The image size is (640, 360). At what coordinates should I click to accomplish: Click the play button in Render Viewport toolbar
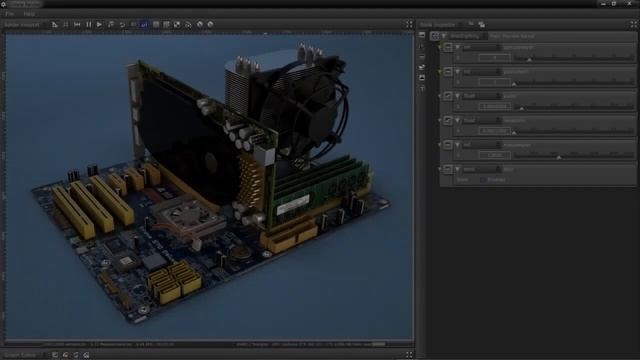point(99,24)
